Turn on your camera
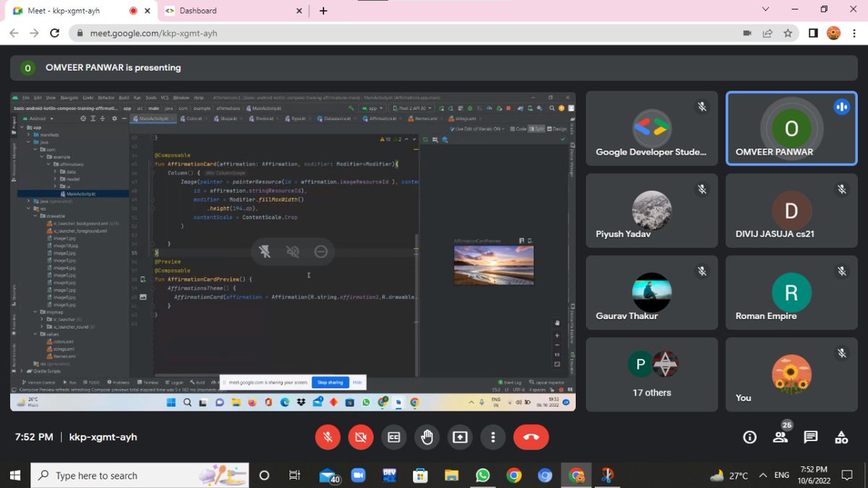 coord(360,437)
